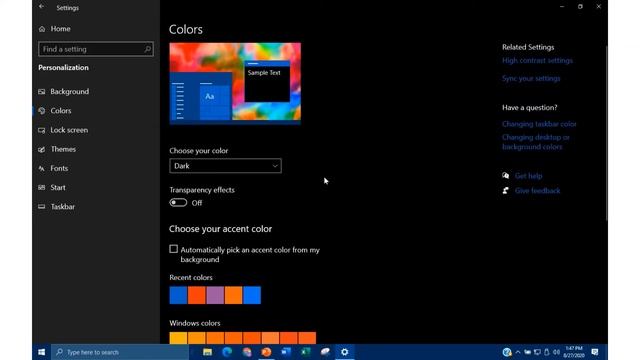Show hidden icons in the system tray
The height and width of the screenshot is (360, 640).
[518, 352]
